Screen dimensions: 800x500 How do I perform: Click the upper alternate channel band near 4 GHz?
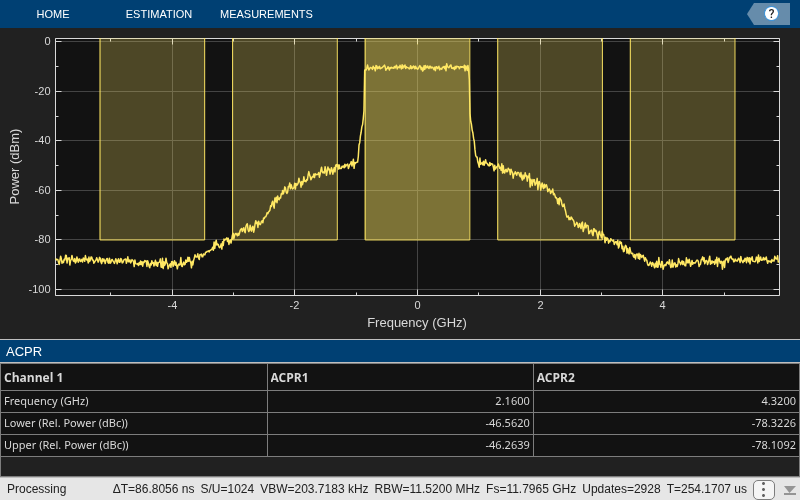683,139
